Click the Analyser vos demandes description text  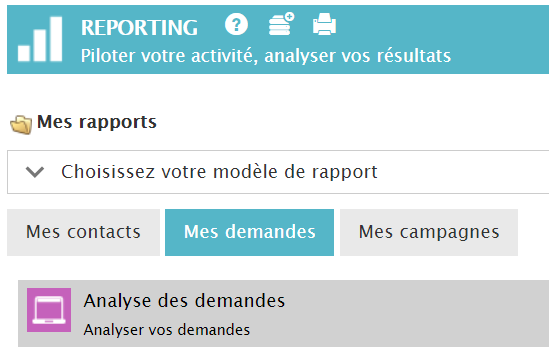(x=167, y=330)
